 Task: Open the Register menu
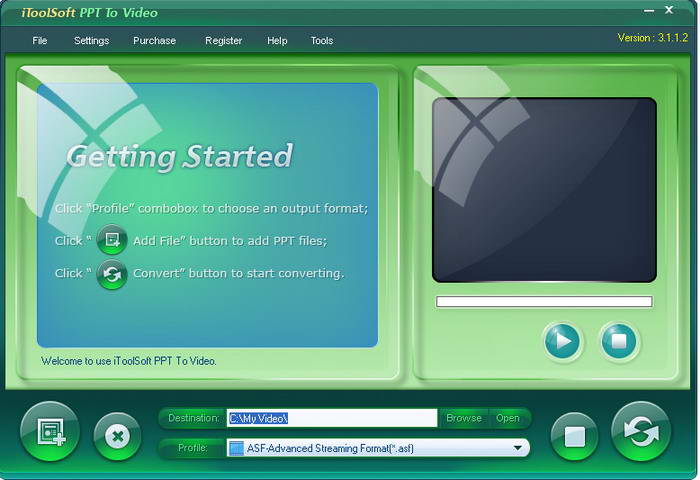coord(224,41)
